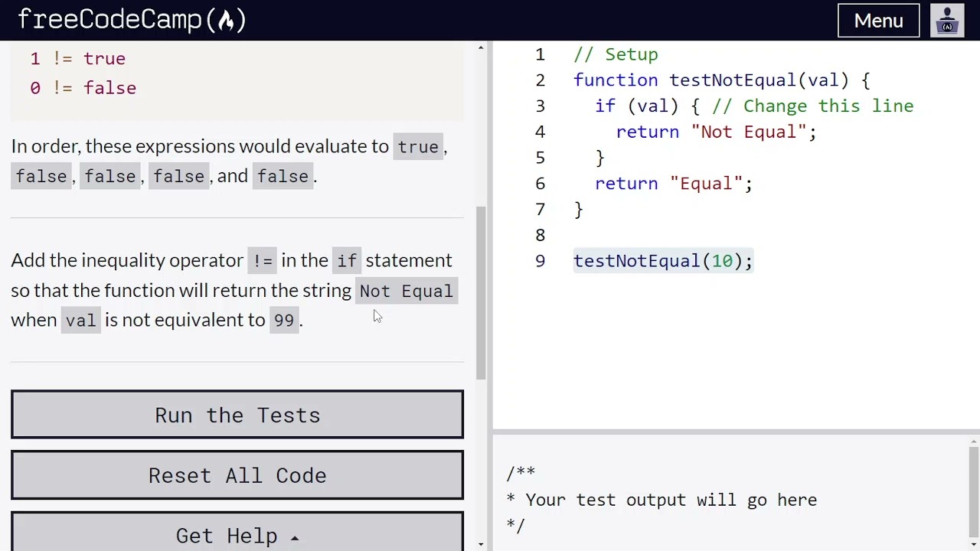
Task: Click the "// Change this line" comment
Action: tap(813, 106)
